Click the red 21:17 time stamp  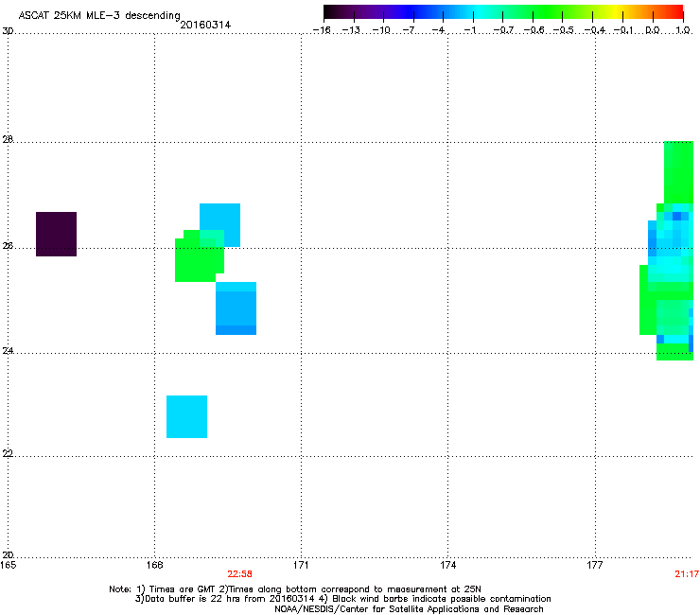pos(687,574)
